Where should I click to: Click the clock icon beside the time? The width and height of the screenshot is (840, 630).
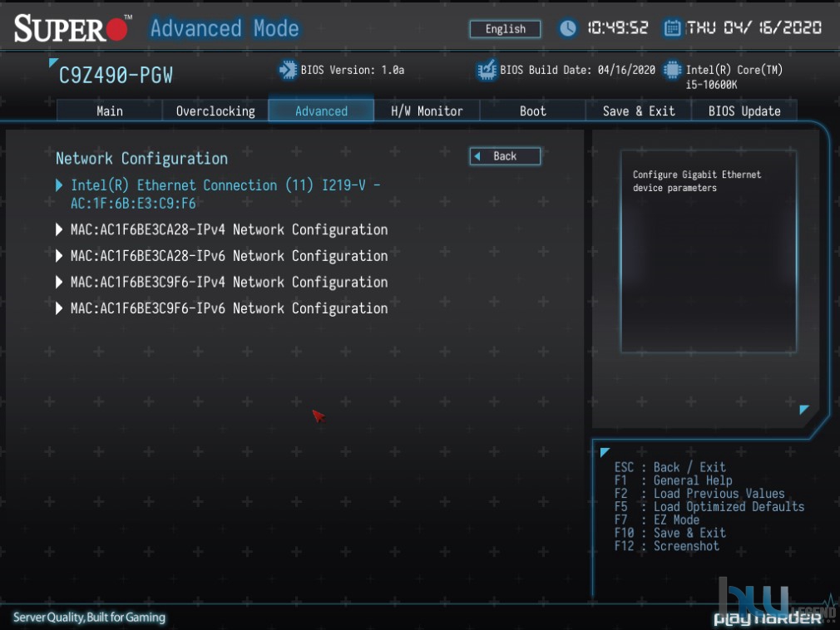pos(567,27)
